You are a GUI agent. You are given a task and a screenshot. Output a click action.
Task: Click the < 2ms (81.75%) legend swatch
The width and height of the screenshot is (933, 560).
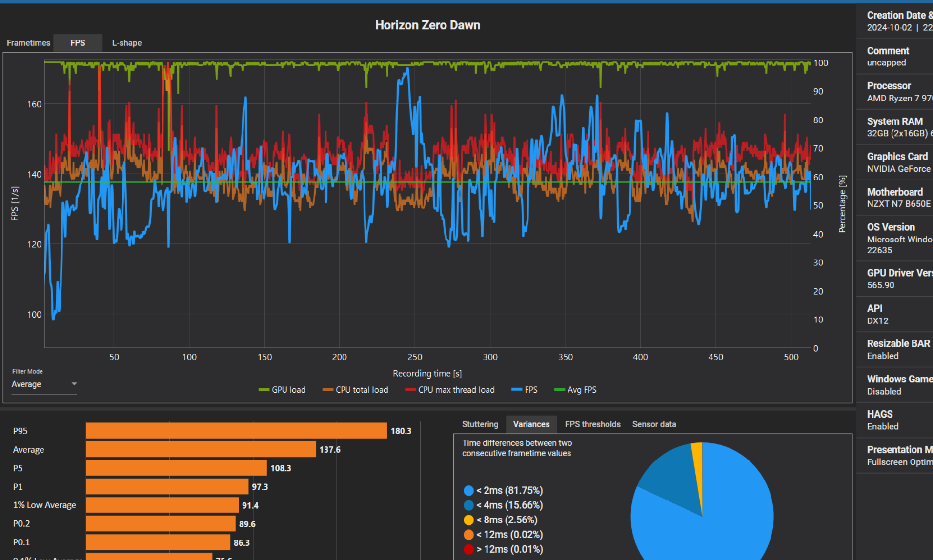click(x=468, y=491)
